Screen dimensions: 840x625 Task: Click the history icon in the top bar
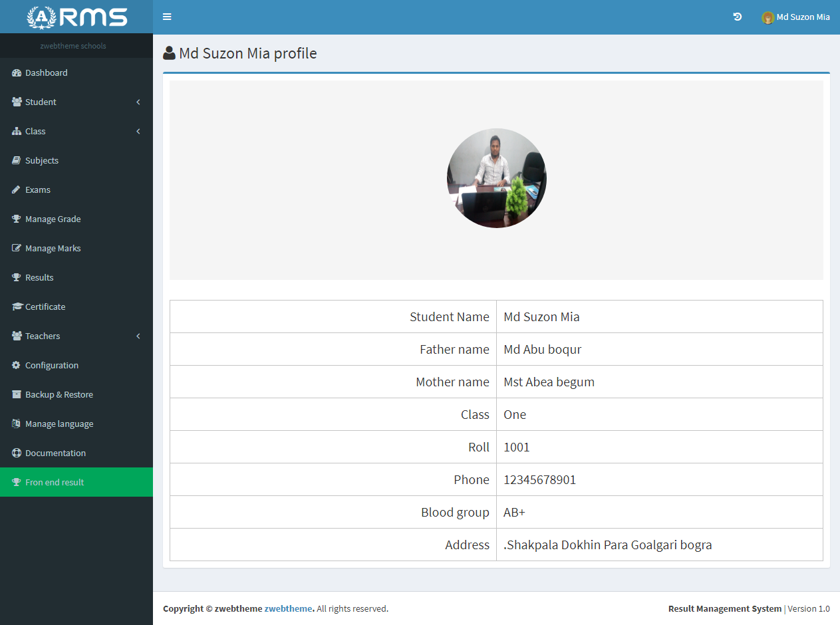[737, 17]
